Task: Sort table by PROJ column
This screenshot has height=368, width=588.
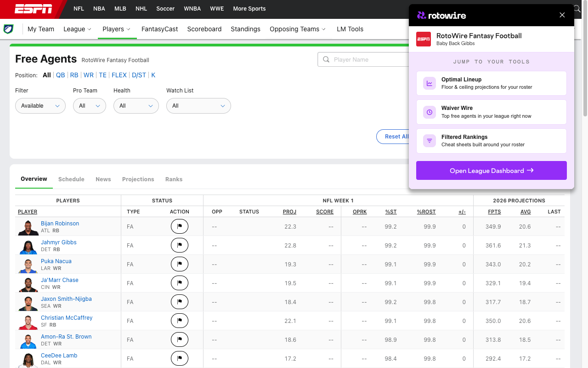Action: coord(289,212)
